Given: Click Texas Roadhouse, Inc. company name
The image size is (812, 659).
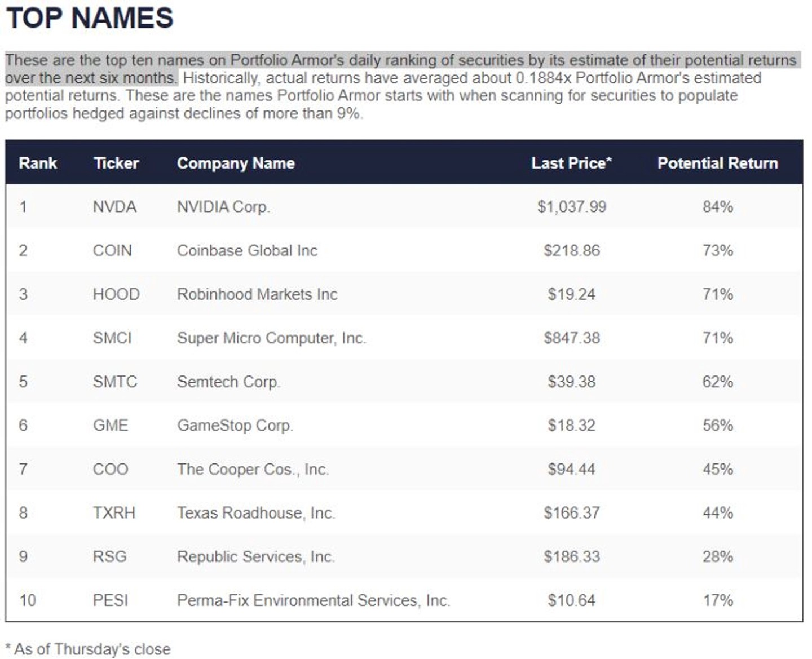Looking at the screenshot, I should pos(256,513).
